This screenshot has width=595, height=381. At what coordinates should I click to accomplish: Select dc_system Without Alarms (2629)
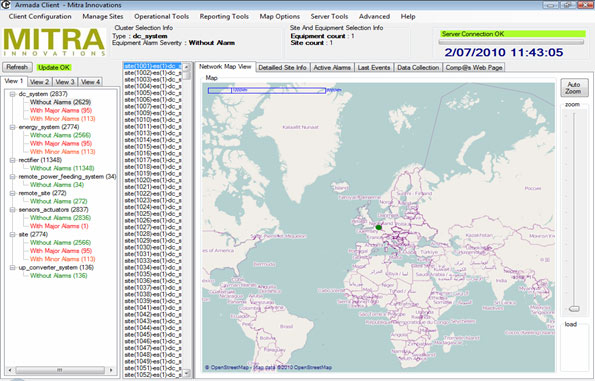(x=60, y=102)
